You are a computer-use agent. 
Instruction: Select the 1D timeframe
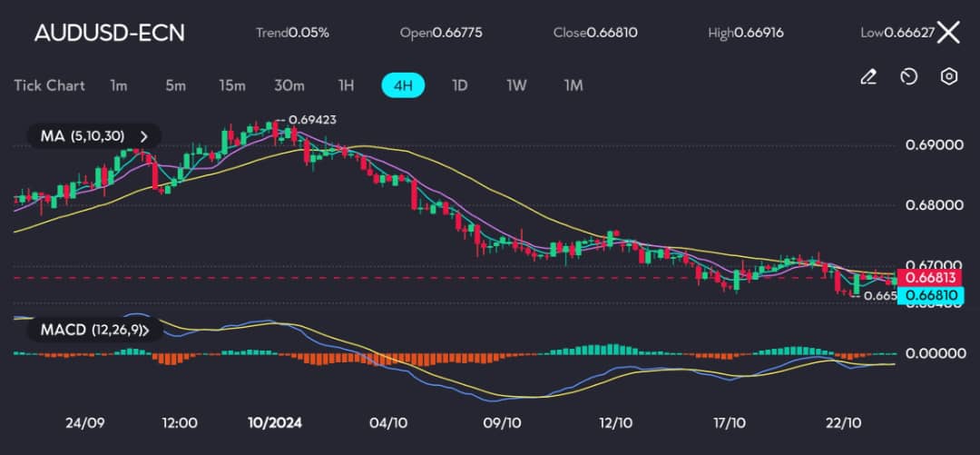[459, 85]
